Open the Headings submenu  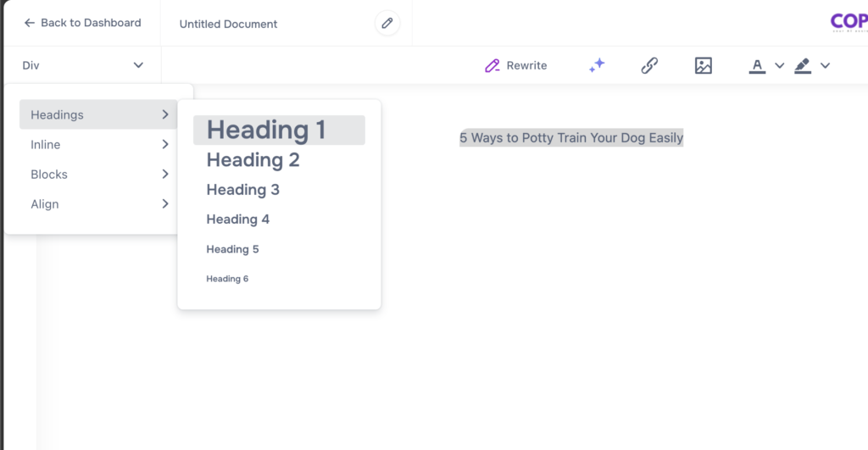click(x=98, y=114)
